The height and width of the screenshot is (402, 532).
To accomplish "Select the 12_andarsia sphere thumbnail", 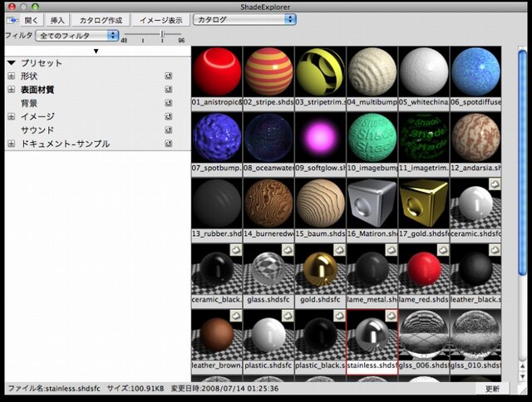I will pos(475,138).
